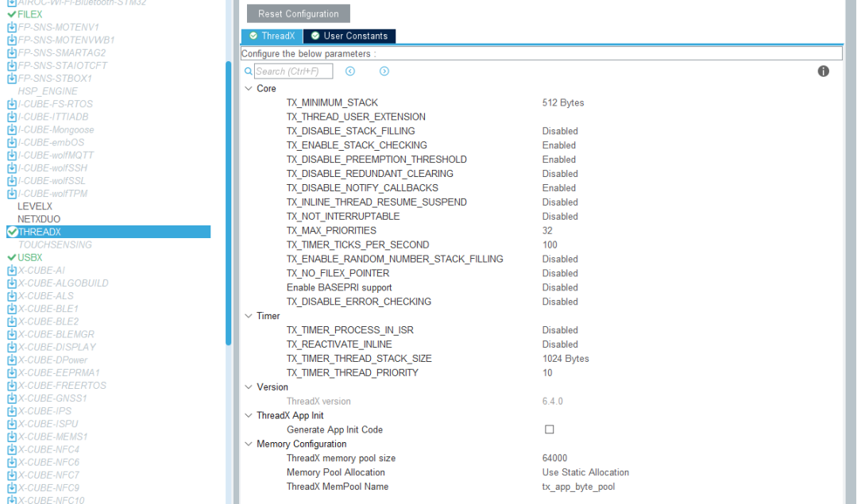Image resolution: width=857 pixels, height=504 pixels.
Task: Select Enable BASEPRI support parameter
Action: [339, 287]
